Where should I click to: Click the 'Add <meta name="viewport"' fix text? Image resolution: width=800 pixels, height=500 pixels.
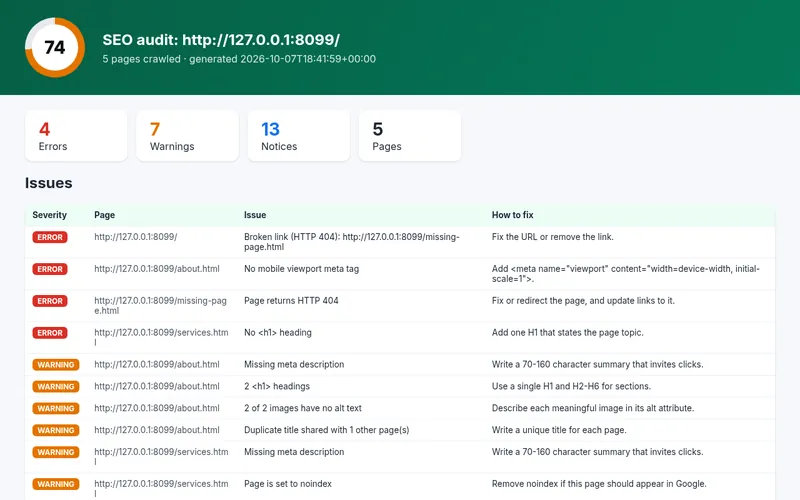click(626, 273)
